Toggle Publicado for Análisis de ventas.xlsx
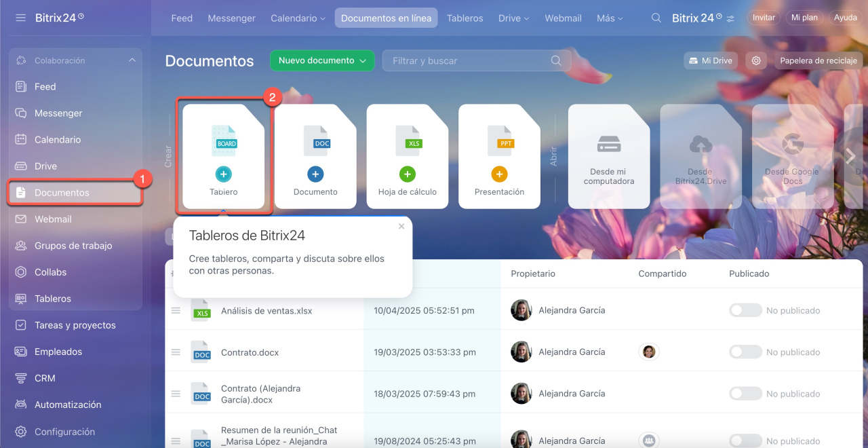This screenshot has width=868, height=448. coord(745,310)
